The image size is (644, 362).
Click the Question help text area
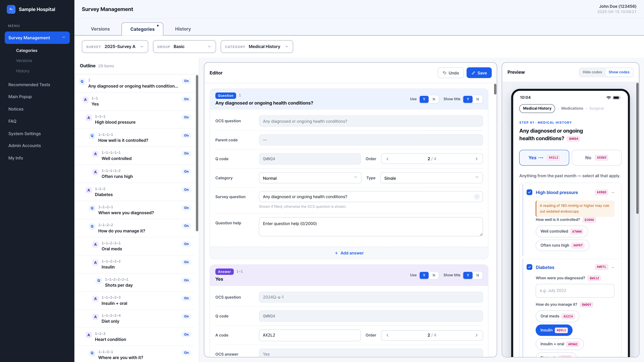(x=371, y=227)
